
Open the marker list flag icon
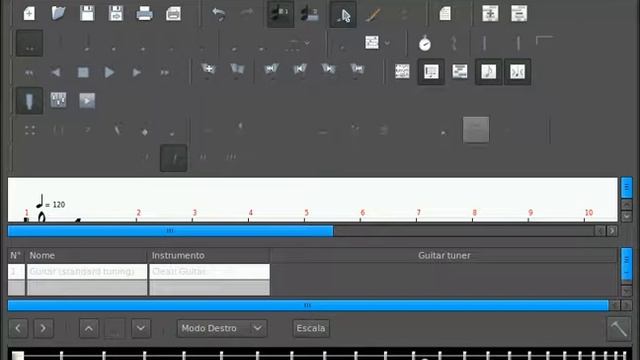point(237,69)
